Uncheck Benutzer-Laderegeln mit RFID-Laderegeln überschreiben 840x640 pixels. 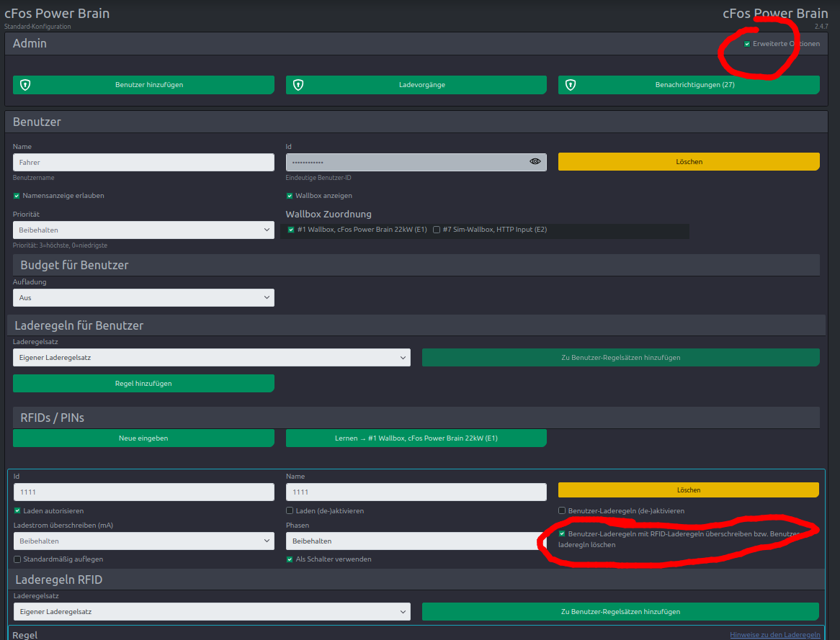pos(562,534)
